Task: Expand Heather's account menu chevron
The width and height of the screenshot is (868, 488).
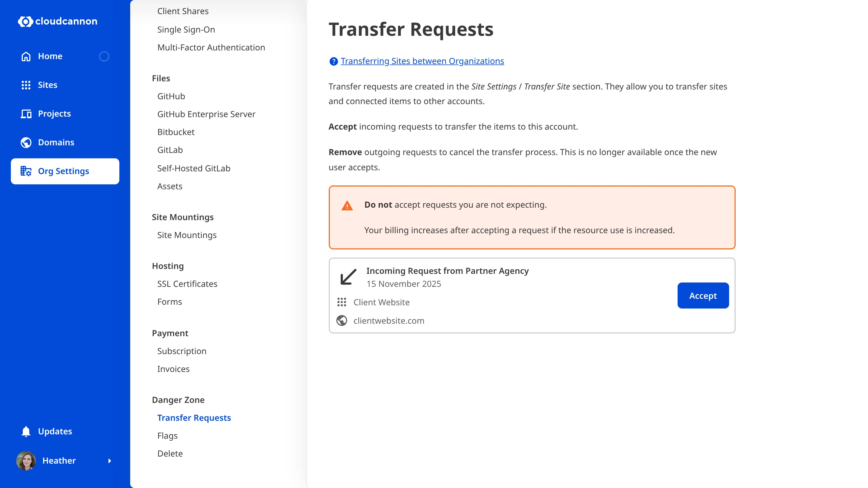Action: point(110,461)
